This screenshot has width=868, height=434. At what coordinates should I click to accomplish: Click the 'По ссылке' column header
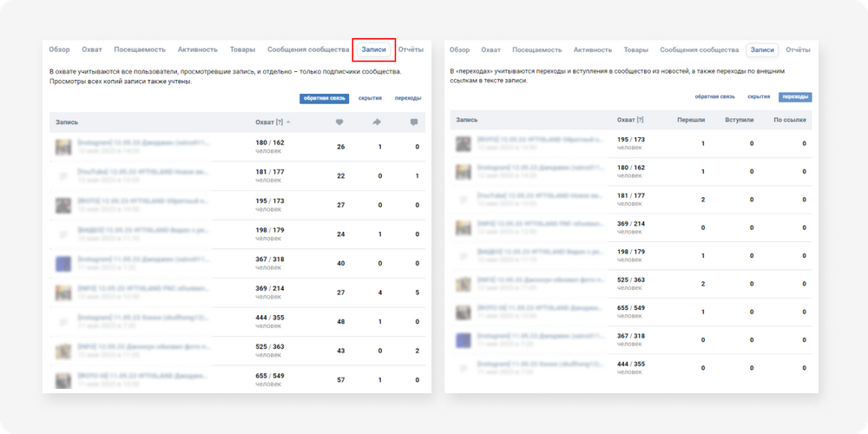click(x=789, y=121)
